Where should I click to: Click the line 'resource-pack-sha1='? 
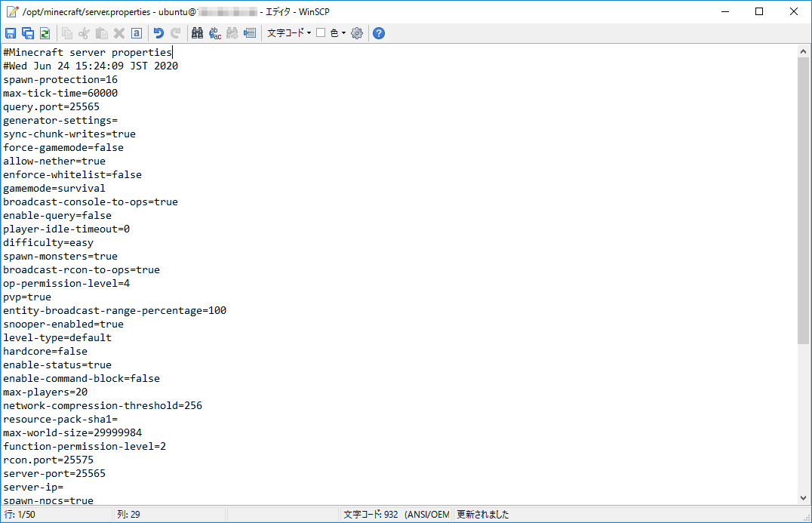tap(60, 420)
